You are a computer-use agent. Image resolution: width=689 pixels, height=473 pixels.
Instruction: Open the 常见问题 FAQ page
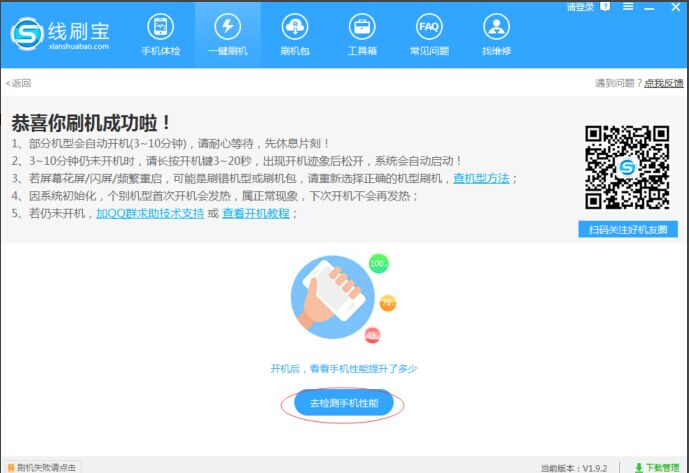[x=429, y=34]
